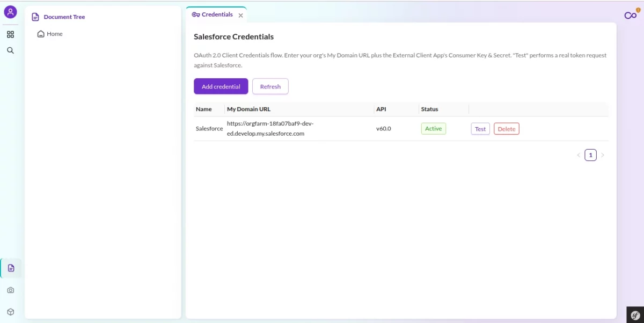The image size is (644, 323).
Task: Open the camera snapshot icon in sidebar
Action: [x=11, y=290]
